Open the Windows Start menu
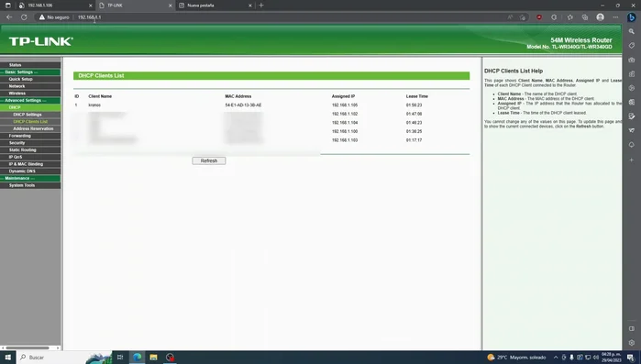Viewport: 641px width, 364px height. [x=7, y=358]
